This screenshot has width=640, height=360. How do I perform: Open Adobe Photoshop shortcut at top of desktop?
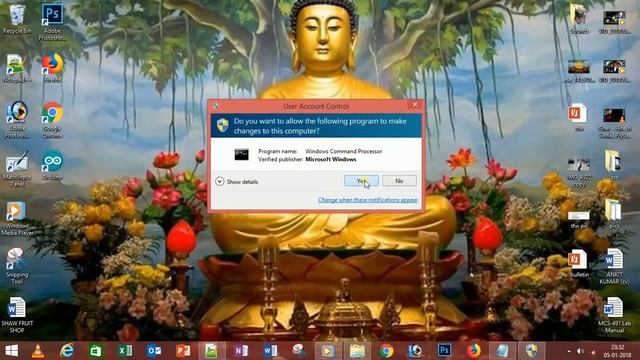(52, 21)
